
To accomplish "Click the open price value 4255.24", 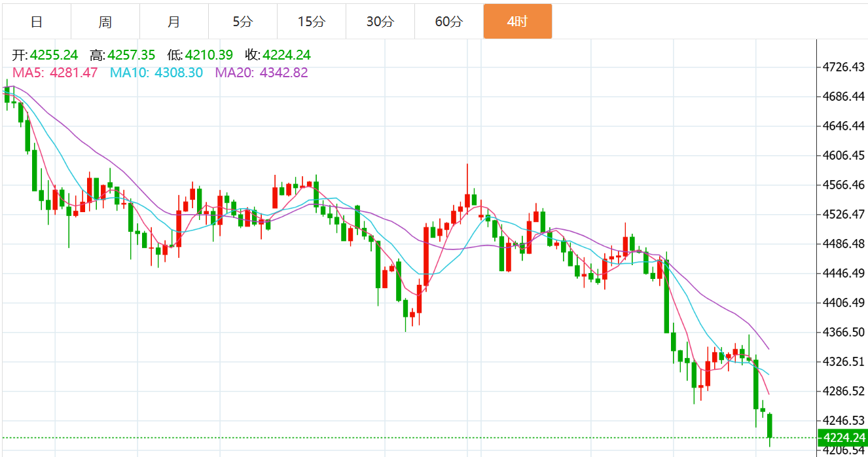I will pos(54,55).
